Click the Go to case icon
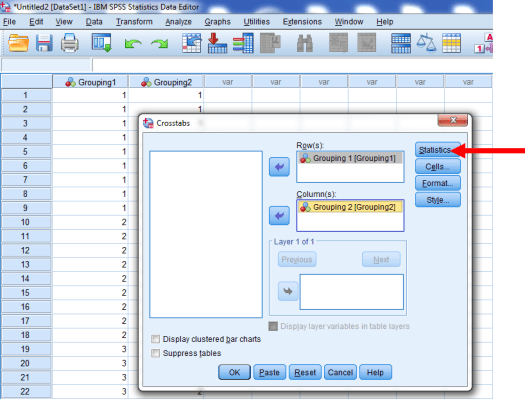This screenshot has height=399, width=525. click(192, 43)
